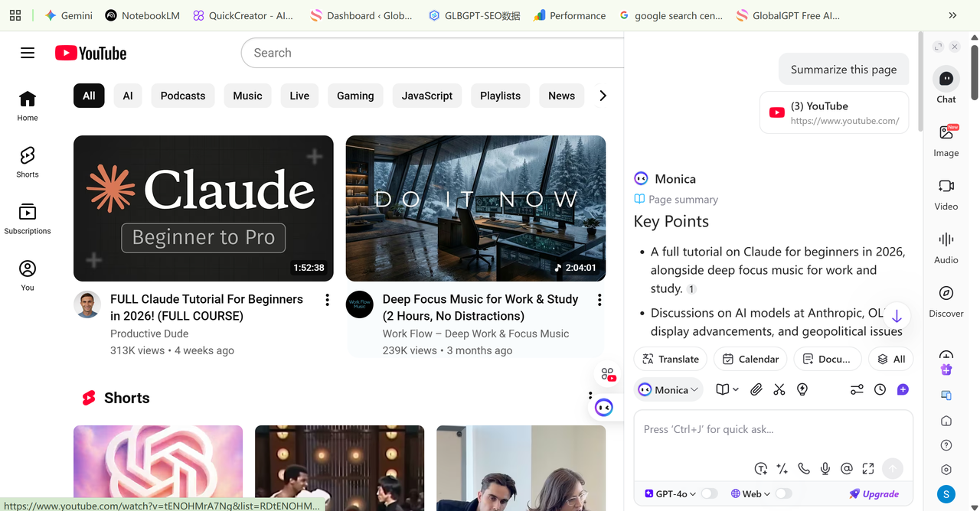This screenshot has height=511, width=980.
Task: Open the Claude Beginner to Pro thumbnail
Action: point(204,208)
